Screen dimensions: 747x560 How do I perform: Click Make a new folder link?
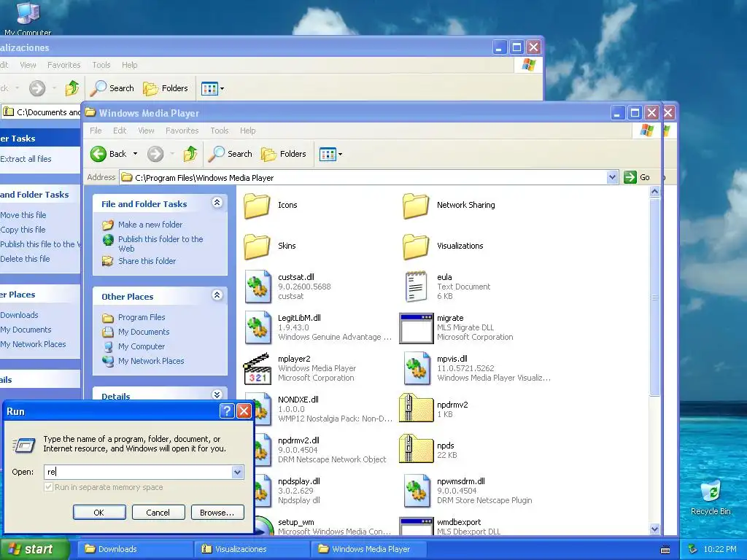click(150, 225)
